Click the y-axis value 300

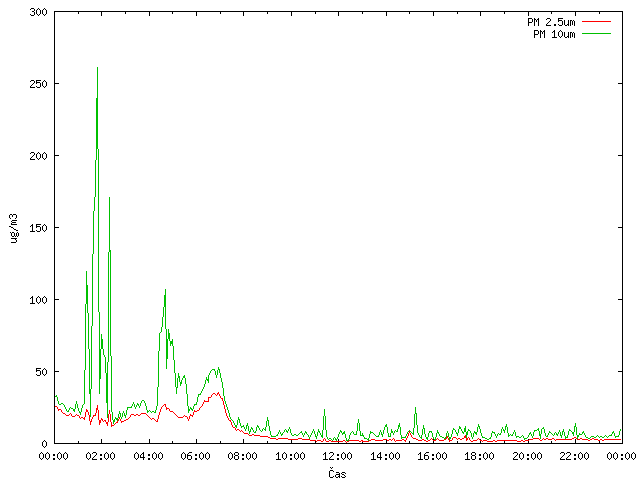click(x=38, y=12)
